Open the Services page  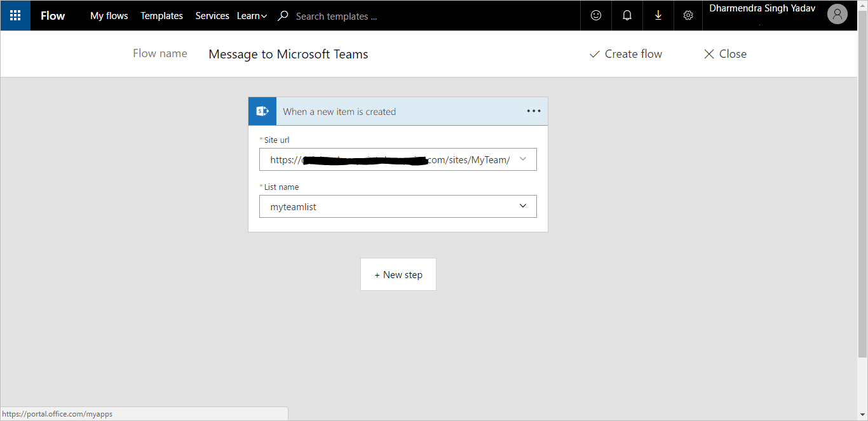[x=212, y=15]
